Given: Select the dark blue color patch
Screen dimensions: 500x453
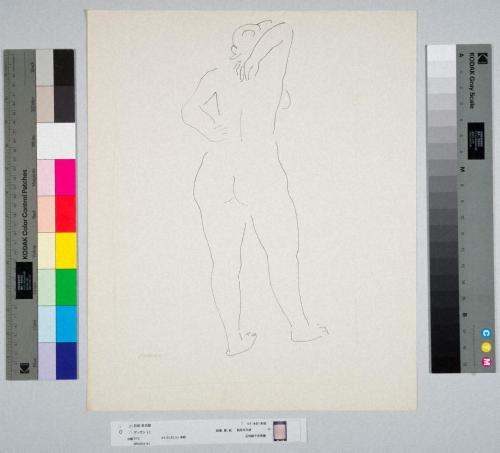Looking at the screenshot, I should (66, 361).
